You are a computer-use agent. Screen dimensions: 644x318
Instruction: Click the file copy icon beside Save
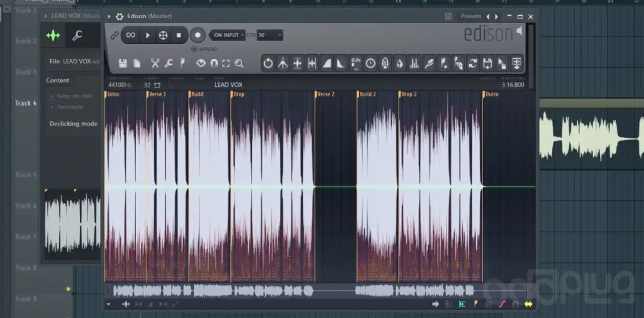point(136,63)
